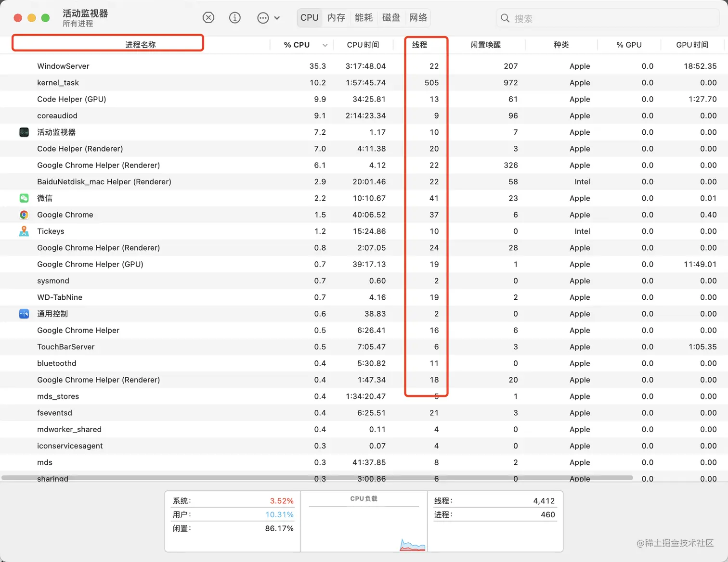The width and height of the screenshot is (728, 562).
Task: Click 微信 CPU time 10:10.67
Action: point(369,198)
